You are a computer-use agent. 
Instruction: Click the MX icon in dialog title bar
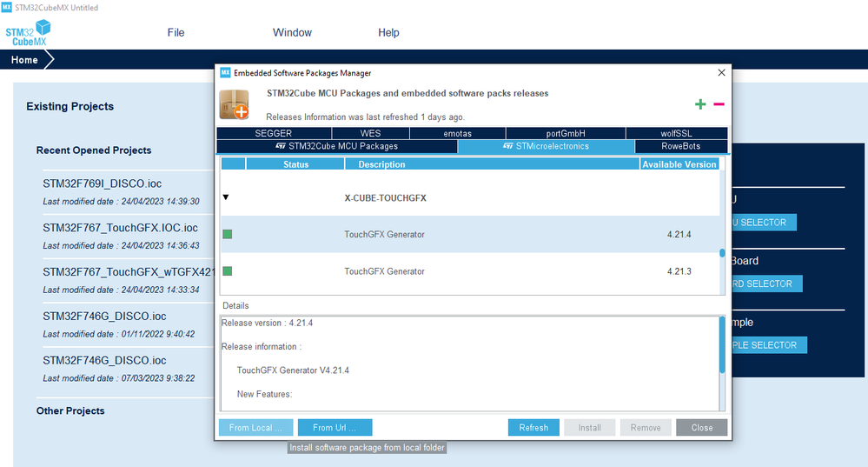point(225,72)
